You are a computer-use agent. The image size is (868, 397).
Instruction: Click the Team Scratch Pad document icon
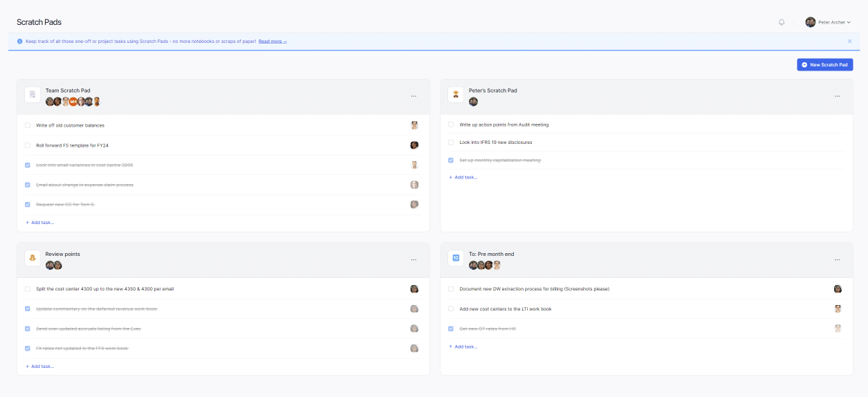tap(33, 95)
